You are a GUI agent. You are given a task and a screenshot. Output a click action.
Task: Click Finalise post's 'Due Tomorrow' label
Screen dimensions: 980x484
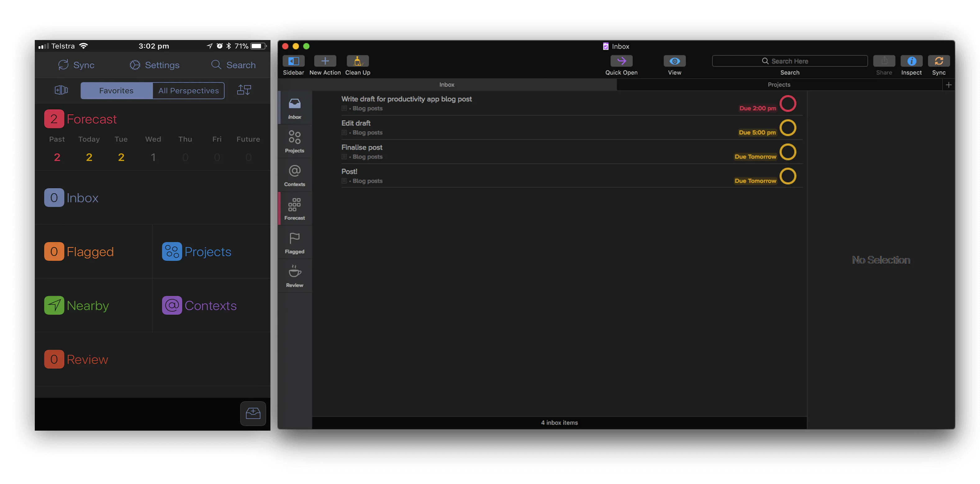(755, 157)
